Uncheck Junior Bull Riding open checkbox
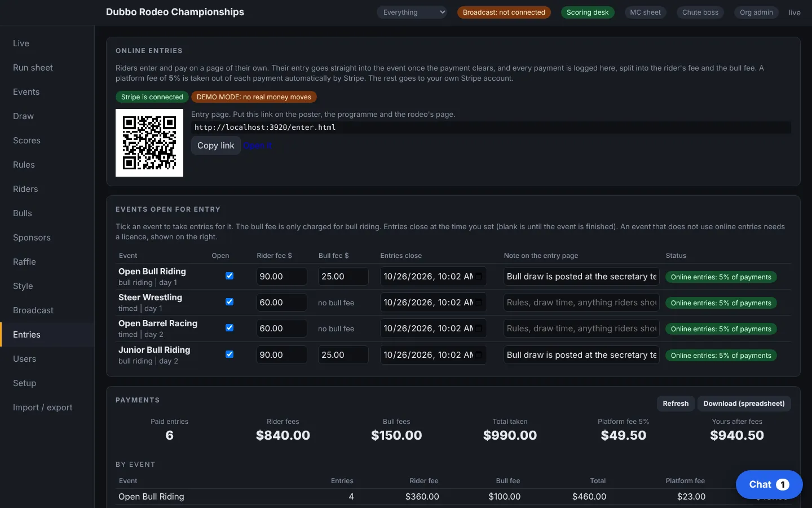Screen dimensions: 812x508 (x=230, y=354)
